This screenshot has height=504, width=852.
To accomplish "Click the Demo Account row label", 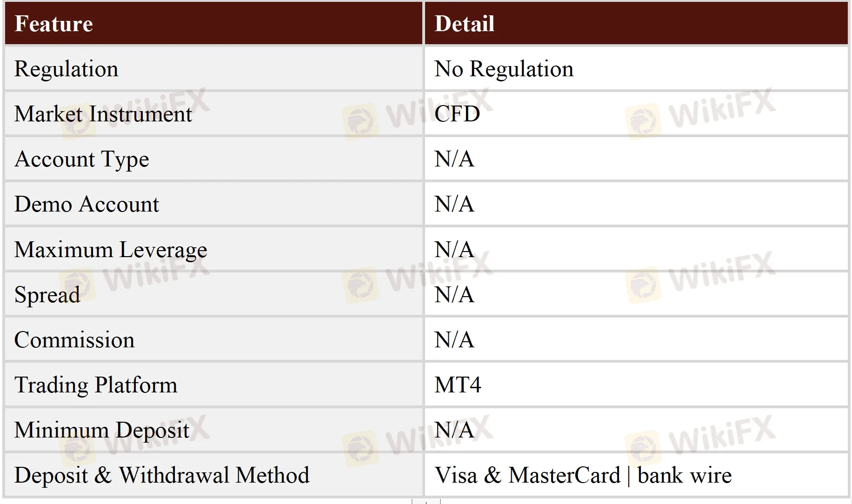I will [87, 205].
